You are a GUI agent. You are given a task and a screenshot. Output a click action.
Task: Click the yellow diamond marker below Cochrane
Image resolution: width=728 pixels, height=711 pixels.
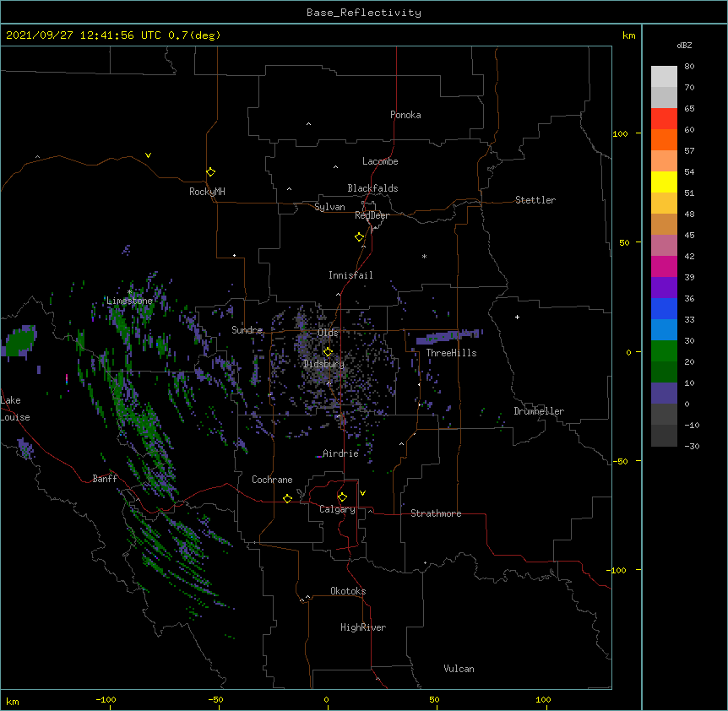tap(287, 498)
